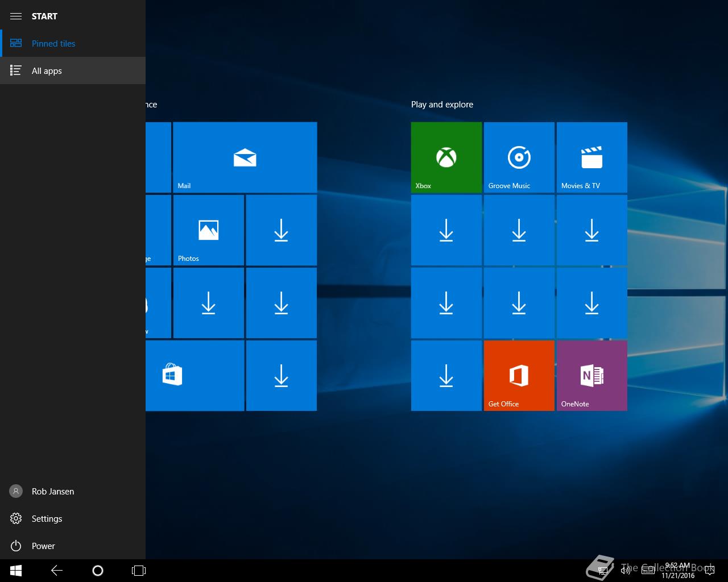Viewport: 728px width, 582px height.
Task: Open the Power options
Action: coord(73,546)
